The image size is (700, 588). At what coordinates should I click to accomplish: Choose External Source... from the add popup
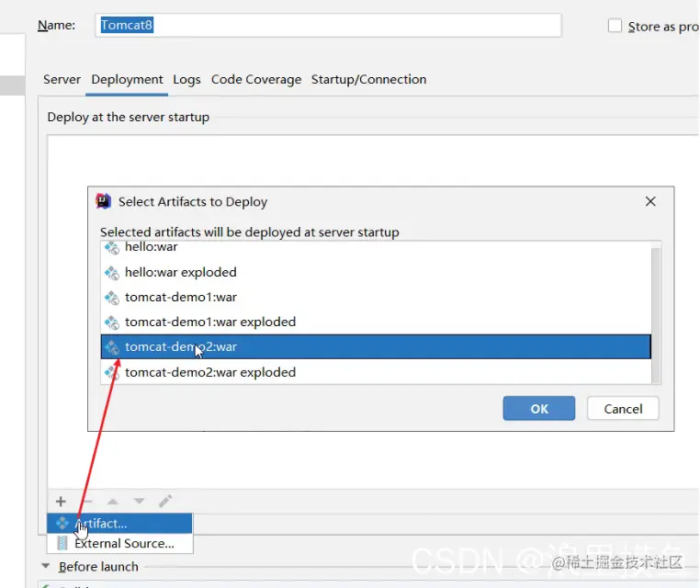pos(119,543)
